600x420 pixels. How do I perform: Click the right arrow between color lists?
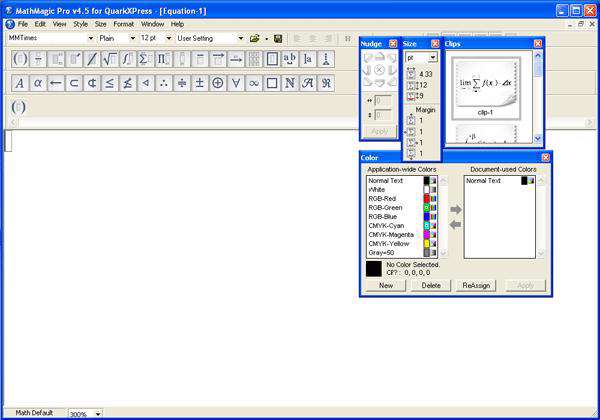pyautogui.click(x=455, y=209)
